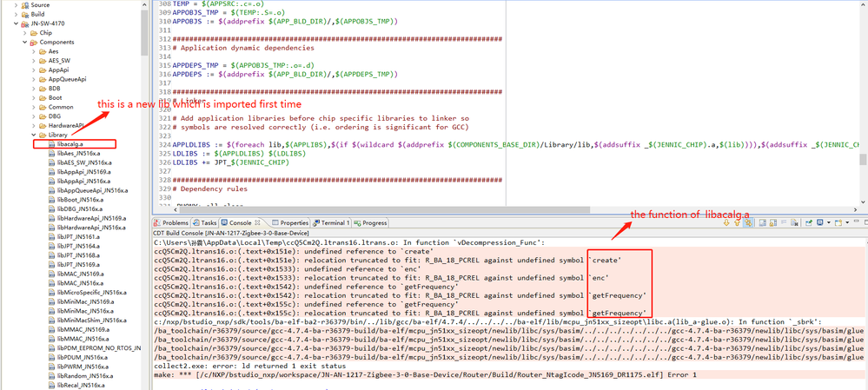Go to next error in build console
868x390 pixels.
click(x=726, y=222)
